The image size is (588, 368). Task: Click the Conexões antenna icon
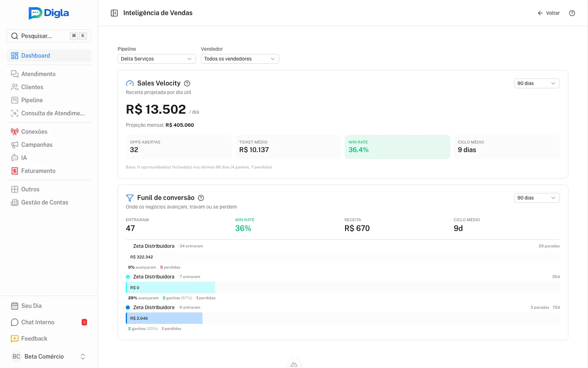15,132
